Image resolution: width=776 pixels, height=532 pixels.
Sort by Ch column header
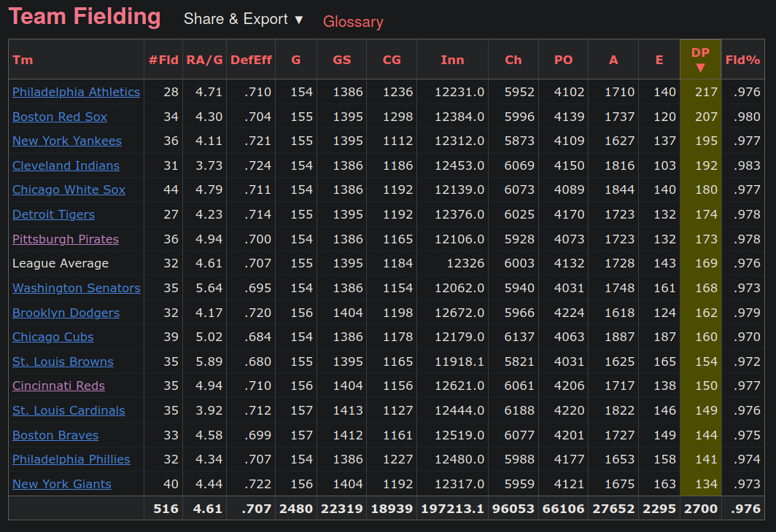point(513,60)
